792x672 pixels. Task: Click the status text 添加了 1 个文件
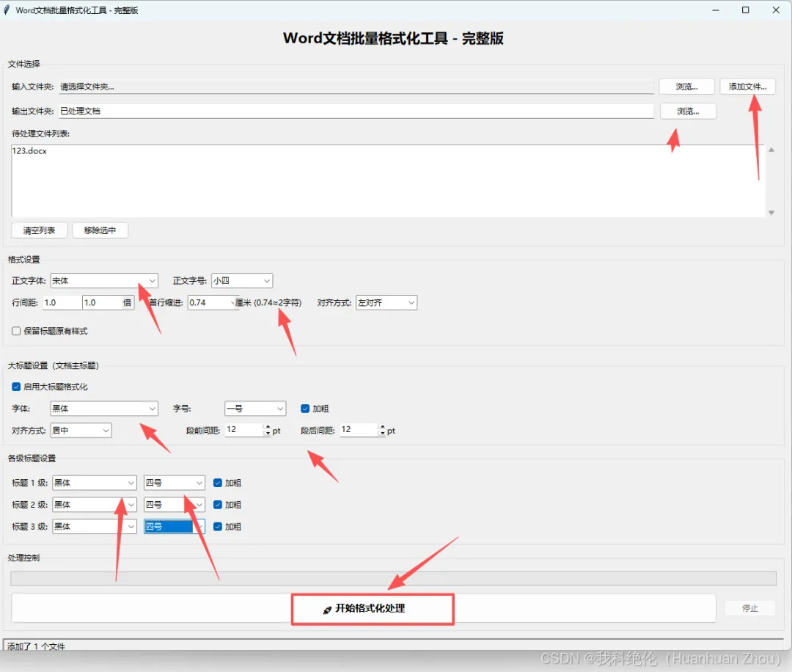(37, 646)
